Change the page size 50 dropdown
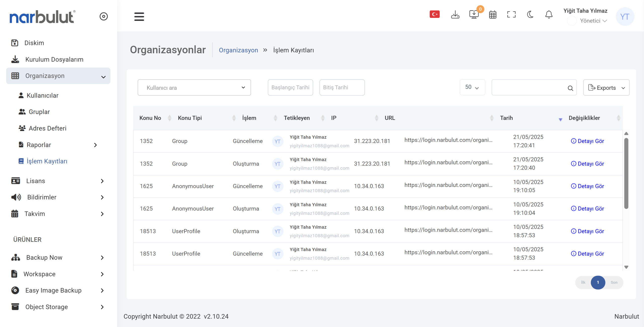 click(472, 87)
